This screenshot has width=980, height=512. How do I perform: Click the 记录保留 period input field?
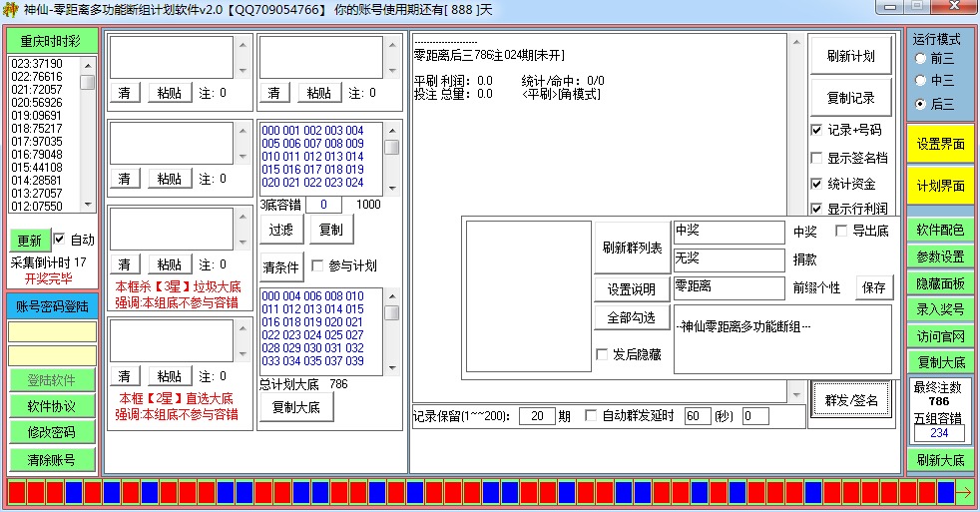537,416
